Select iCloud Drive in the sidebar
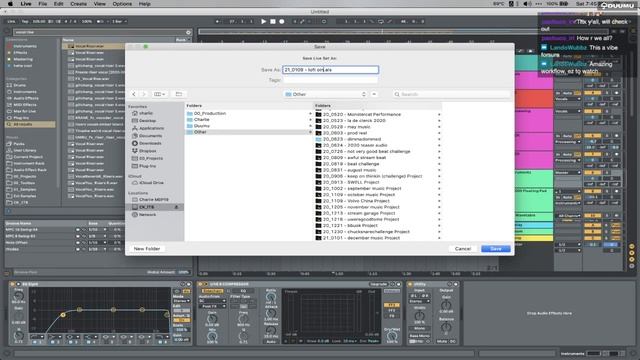The width and height of the screenshot is (640, 360). 151,183
